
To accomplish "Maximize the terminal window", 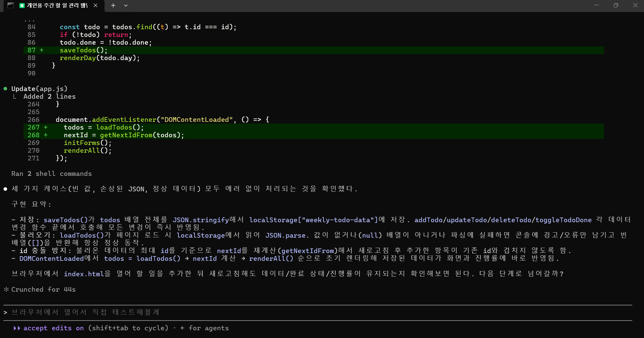I will (616, 5).
